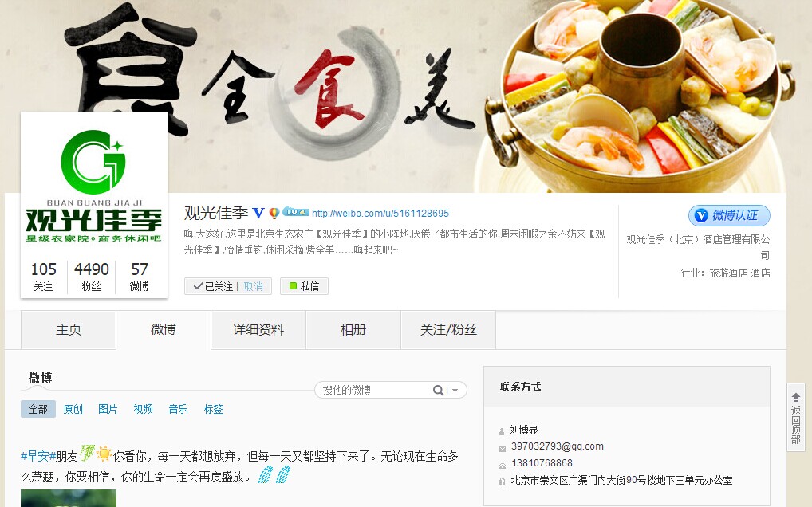Screen dimensions: 812x507
Task: Open the 微博认证 verification badge button
Action: (x=729, y=216)
